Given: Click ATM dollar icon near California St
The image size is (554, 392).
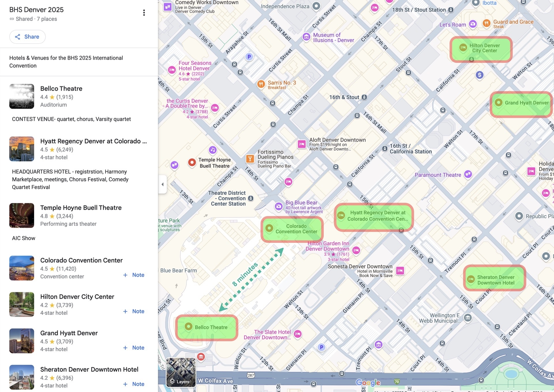Looking at the screenshot, I should click(480, 75).
